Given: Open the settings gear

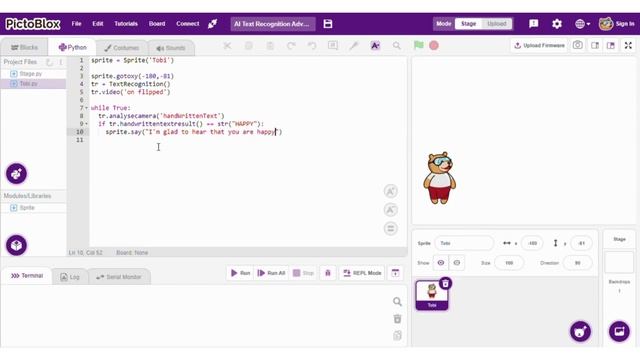Looking at the screenshot, I should click(x=557, y=24).
